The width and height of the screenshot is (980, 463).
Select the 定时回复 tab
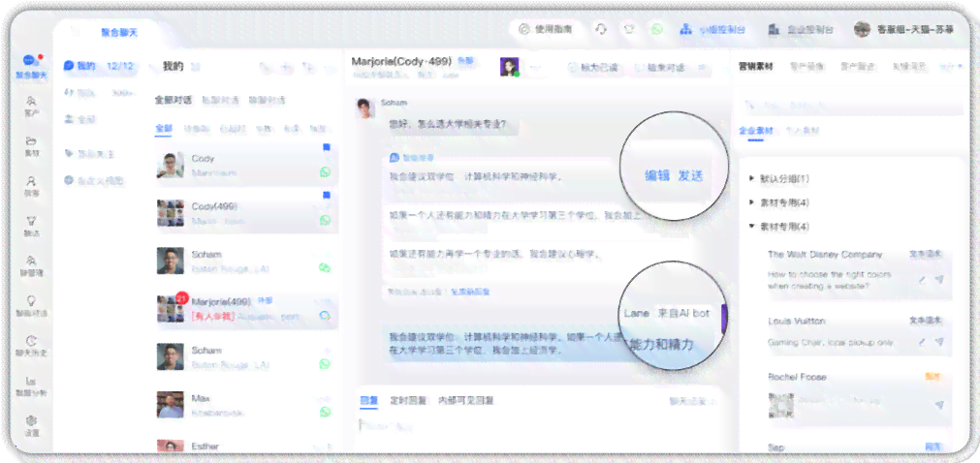(x=408, y=400)
